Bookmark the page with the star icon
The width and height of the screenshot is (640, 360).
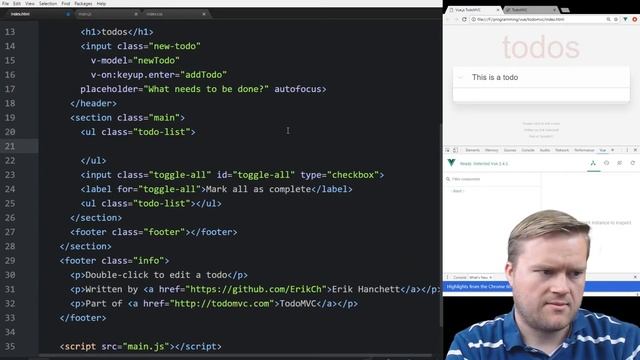click(616, 19)
